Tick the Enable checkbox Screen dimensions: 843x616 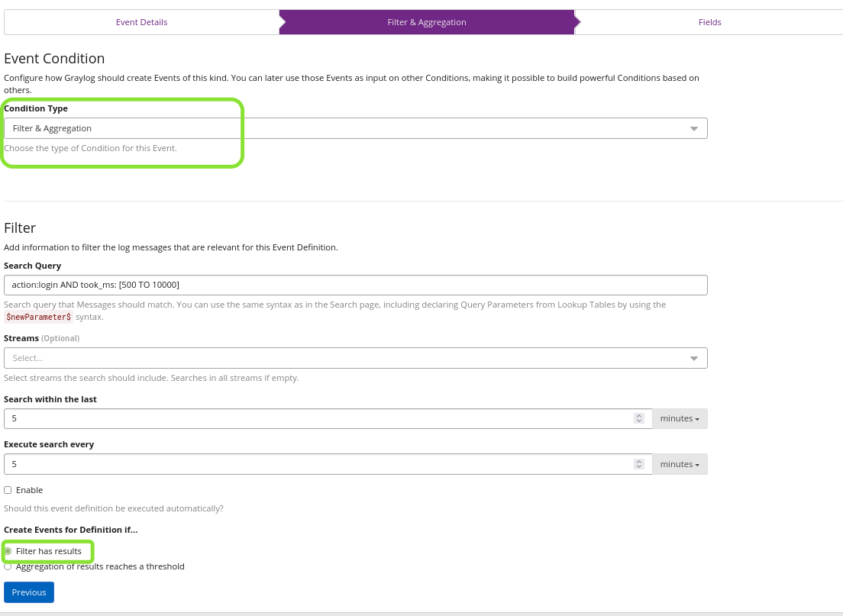[x=8, y=490]
